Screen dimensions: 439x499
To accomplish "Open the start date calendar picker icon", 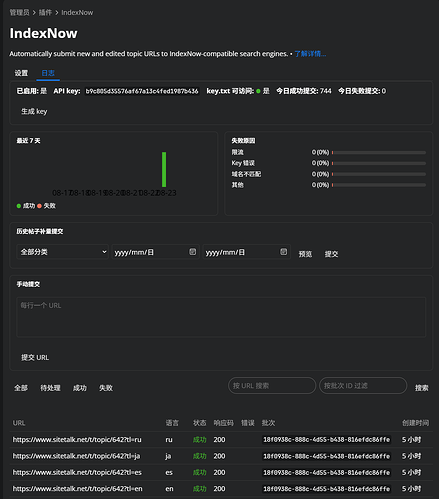I will tap(192, 252).
